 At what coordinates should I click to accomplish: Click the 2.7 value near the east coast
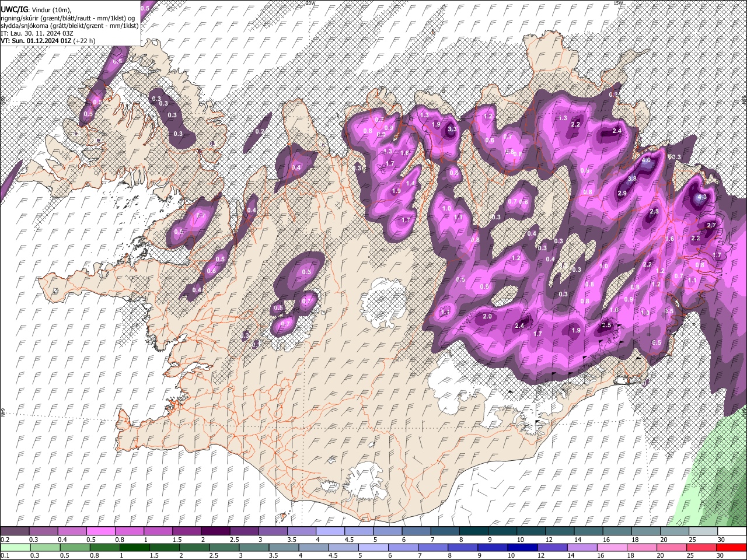pos(711,225)
